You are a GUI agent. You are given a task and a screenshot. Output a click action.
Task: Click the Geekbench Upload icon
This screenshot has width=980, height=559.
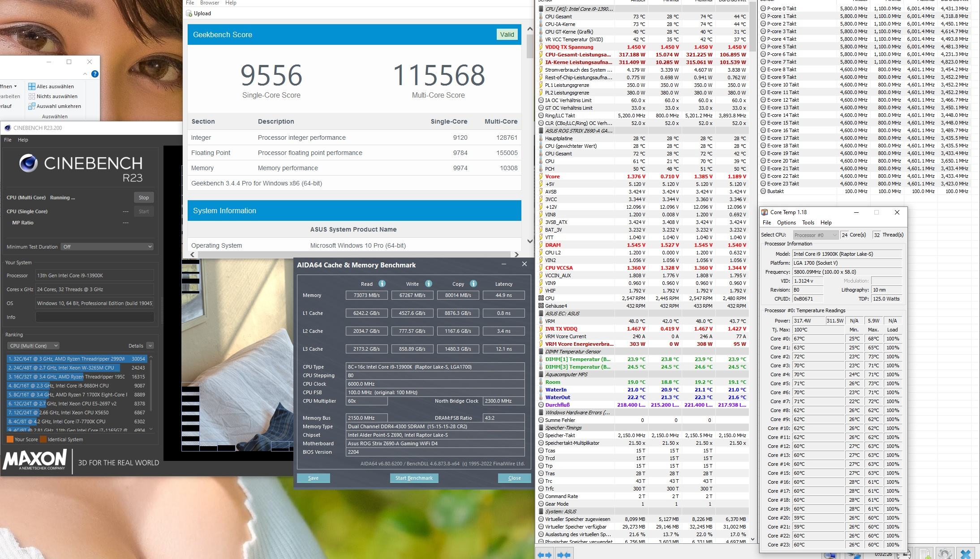189,13
